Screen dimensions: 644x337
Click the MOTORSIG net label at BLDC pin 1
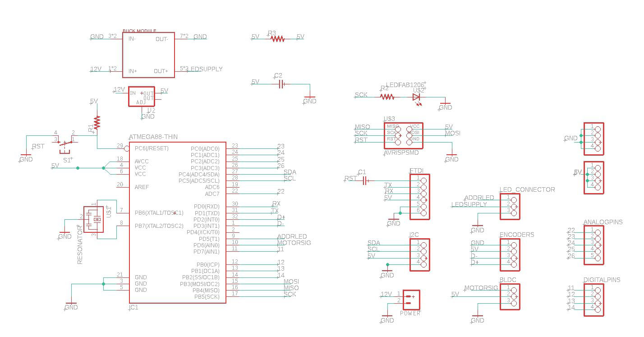click(481, 288)
